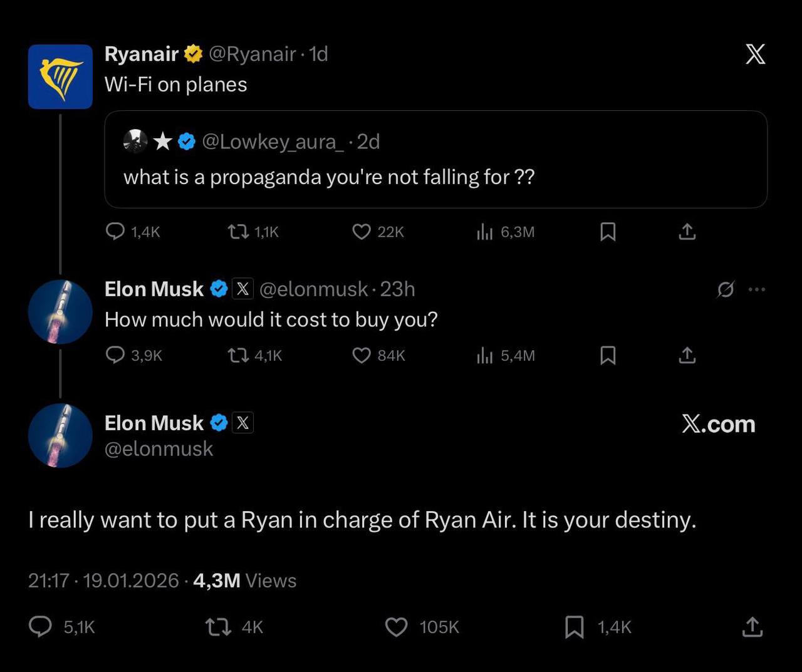Viewport: 802px width, 672px height.
Task: Reply to 'How much would it cost' post
Action: point(115,355)
